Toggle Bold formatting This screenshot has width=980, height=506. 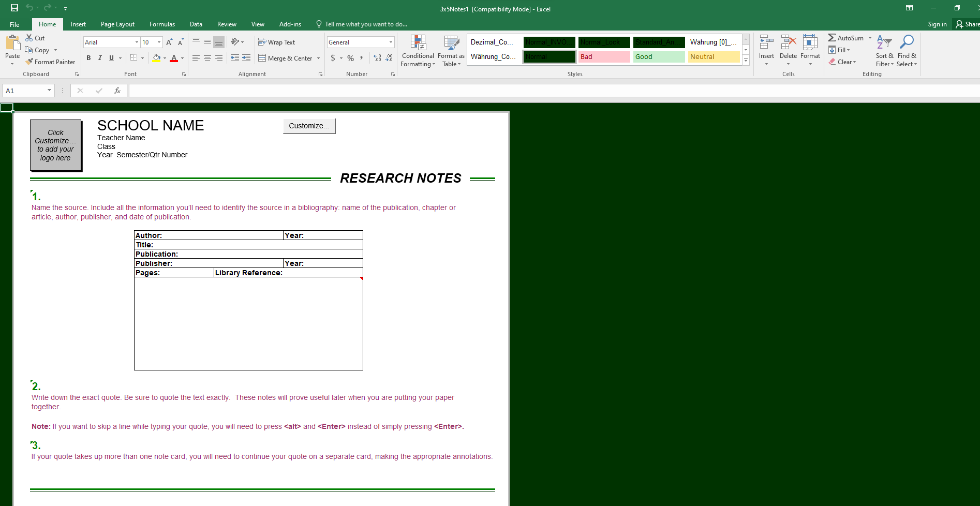click(x=88, y=58)
